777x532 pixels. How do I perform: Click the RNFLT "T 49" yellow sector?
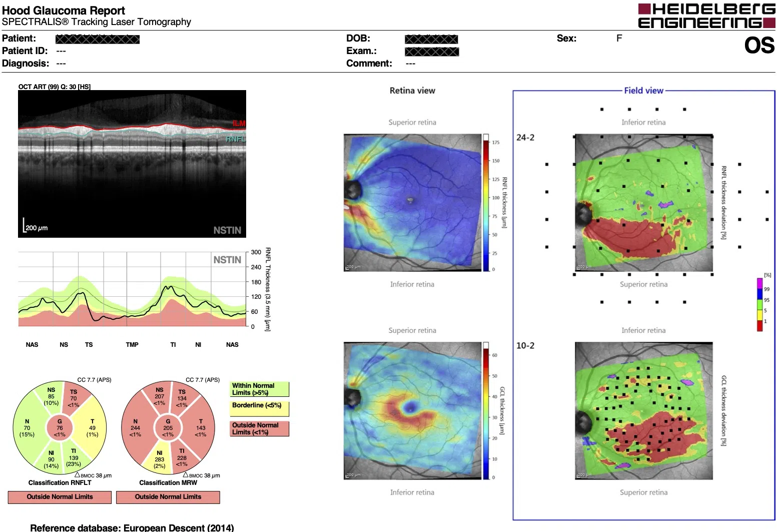coord(92,428)
